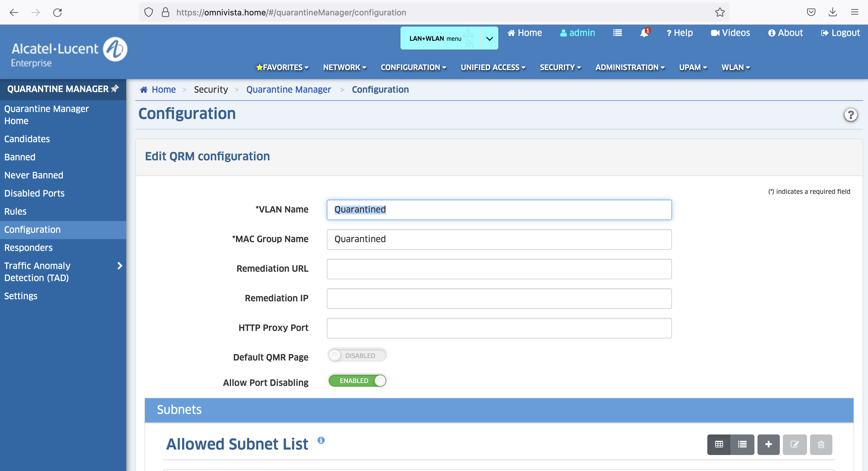This screenshot has height=471, width=868.
Task: Switch Allowed Subnet List to table view
Action: click(x=719, y=444)
